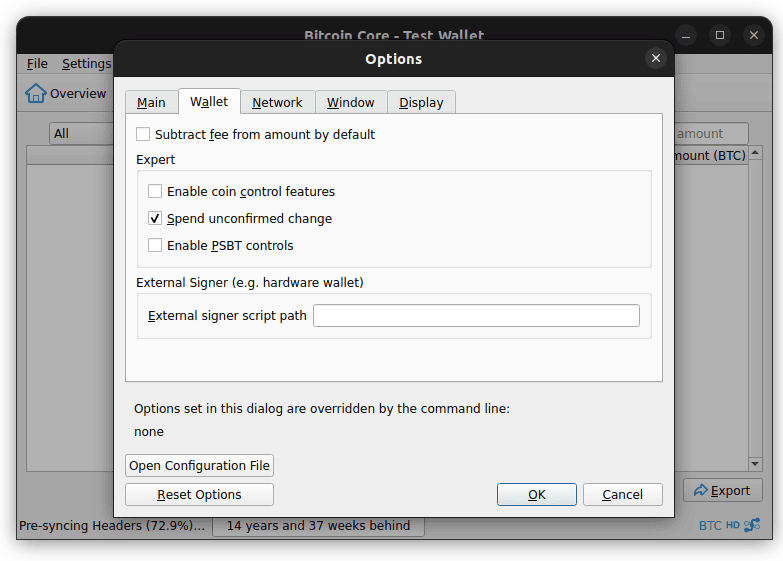Screen dimensions: 783x561
Task: Select the Wallet tab
Action: tap(209, 101)
